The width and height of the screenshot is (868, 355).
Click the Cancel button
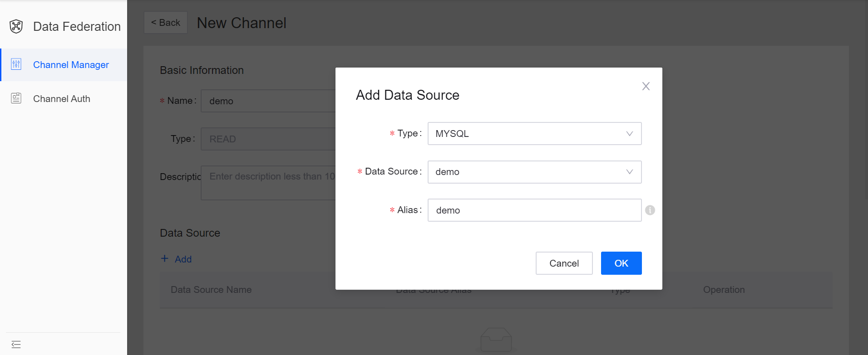coord(564,263)
